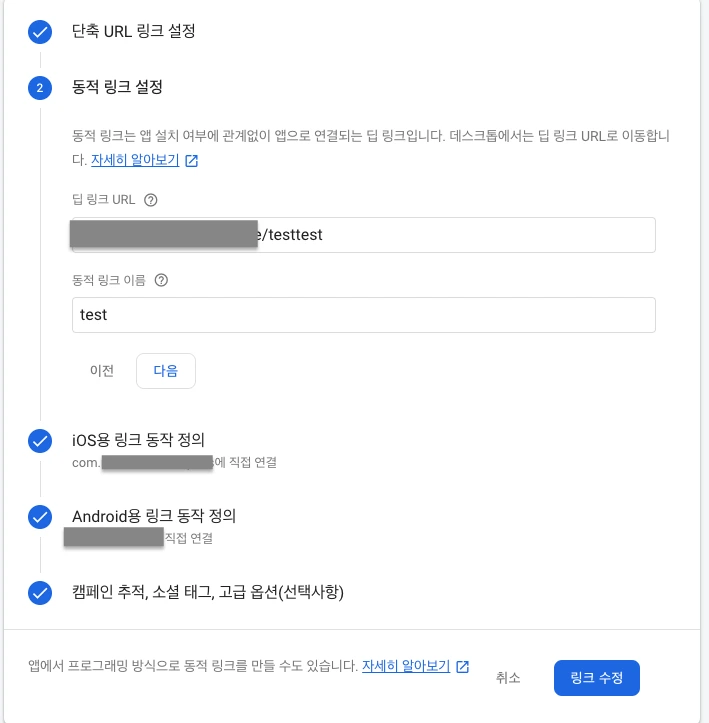Expand 캠페인 추적, 소셜 태그, 고급 옵션 step

(208, 592)
